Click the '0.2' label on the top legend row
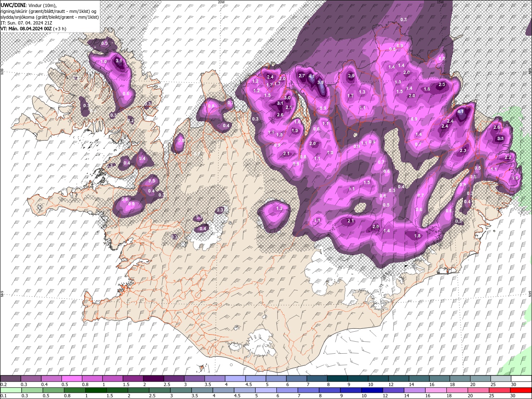 coord(3,384)
